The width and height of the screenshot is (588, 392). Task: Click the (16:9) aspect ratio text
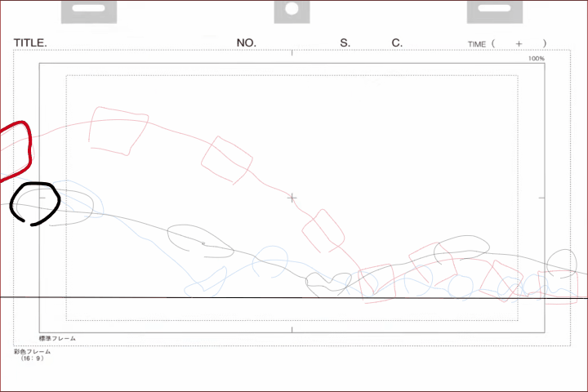tap(33, 359)
